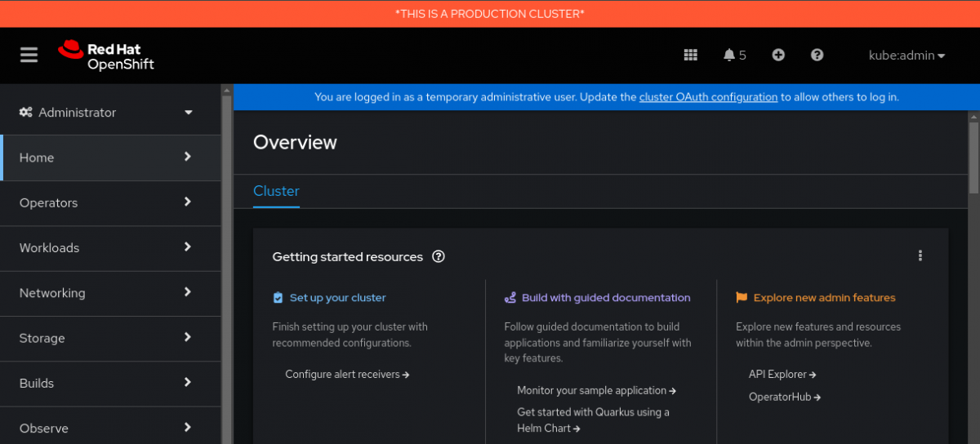
Task: Expand the Networking navigation section
Action: 110,292
